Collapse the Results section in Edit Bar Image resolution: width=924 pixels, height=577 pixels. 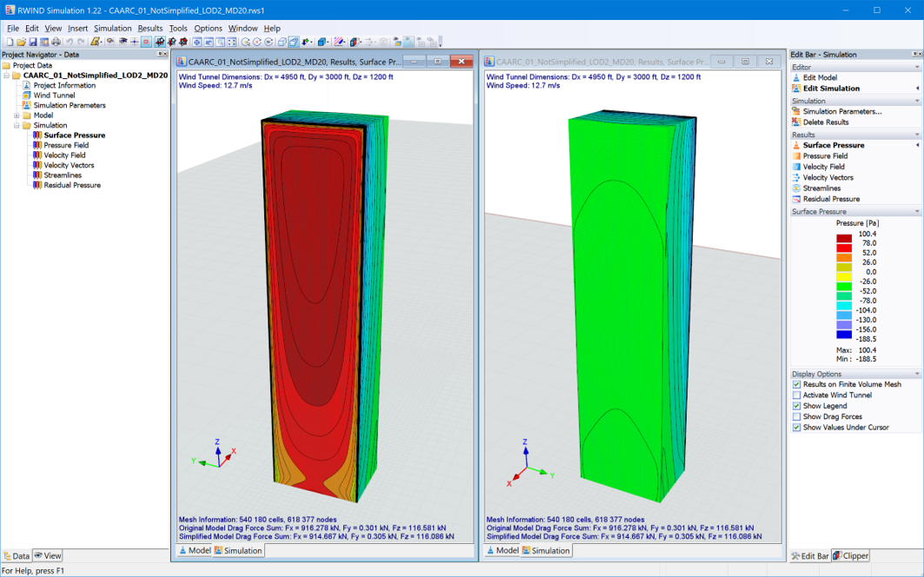click(x=915, y=134)
